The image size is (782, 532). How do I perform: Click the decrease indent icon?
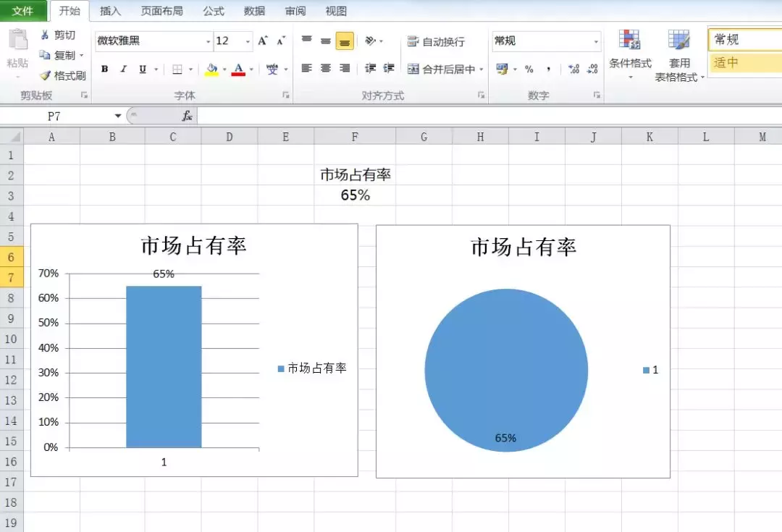click(370, 68)
